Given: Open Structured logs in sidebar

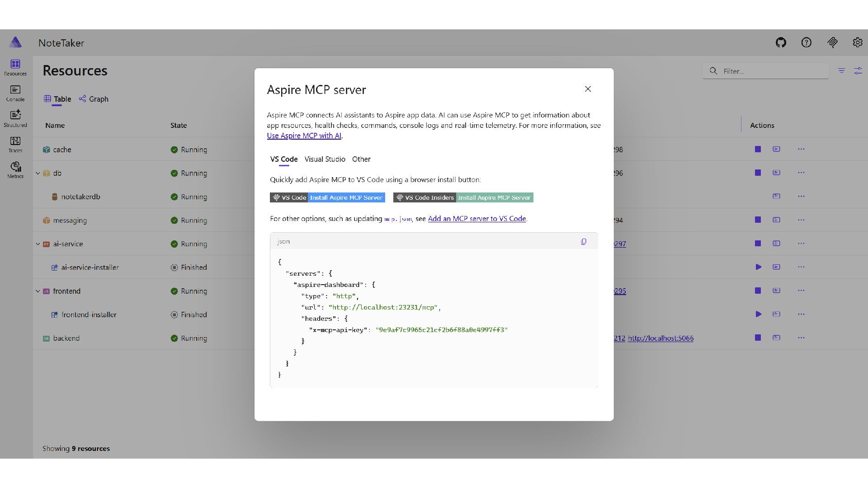Looking at the screenshot, I should click(x=15, y=118).
